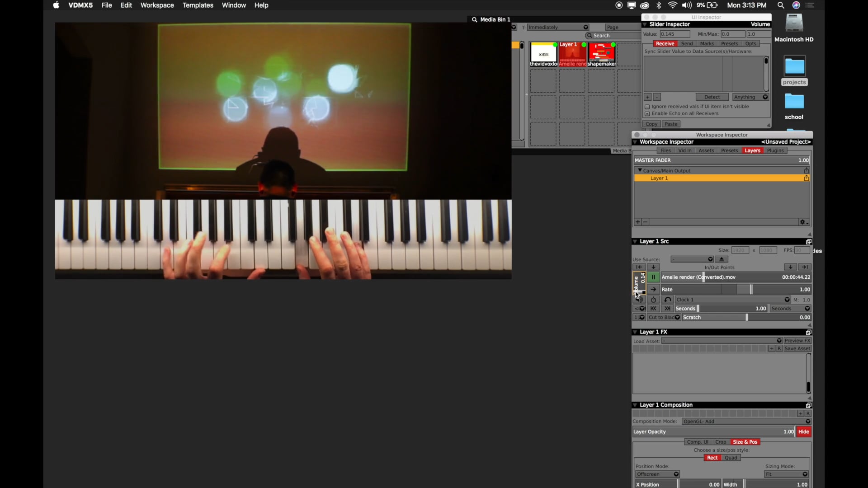Switch to the Send tab in Slider Inspector
This screenshot has height=488, width=868.
pyautogui.click(x=687, y=44)
